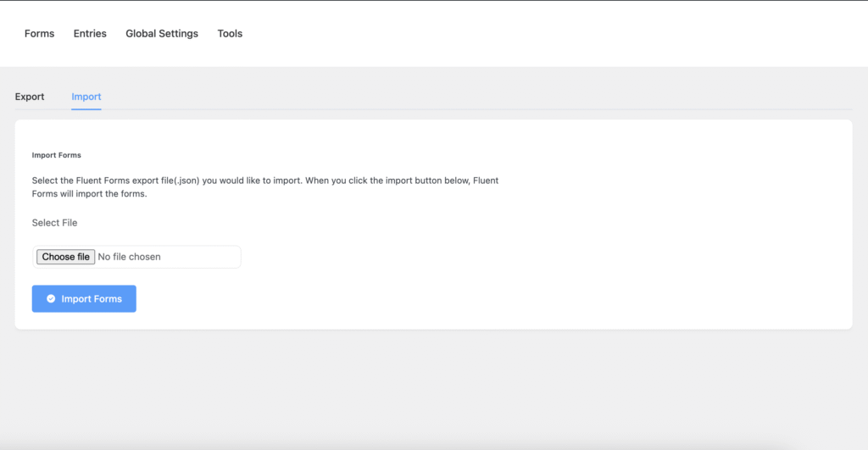Select Tools in the top navigation

230,34
